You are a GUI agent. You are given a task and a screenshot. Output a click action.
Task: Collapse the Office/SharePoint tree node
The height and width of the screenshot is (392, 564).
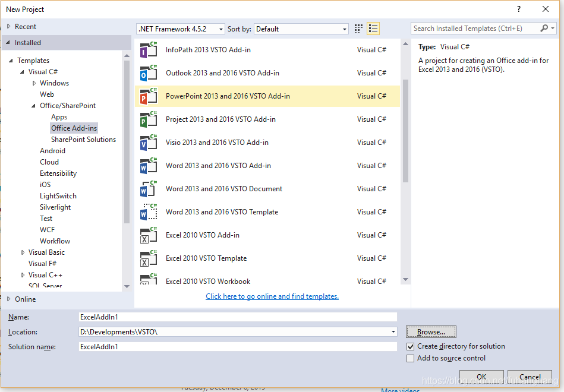pyautogui.click(x=33, y=106)
